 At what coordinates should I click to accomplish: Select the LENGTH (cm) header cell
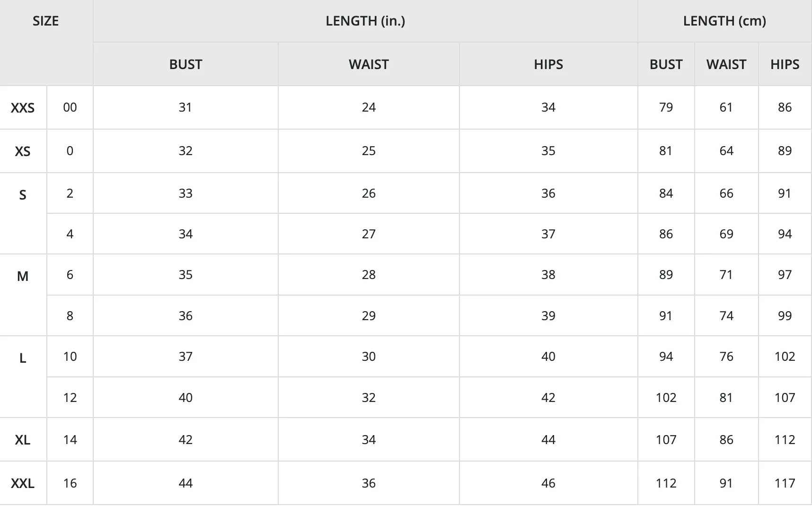pyautogui.click(x=724, y=21)
